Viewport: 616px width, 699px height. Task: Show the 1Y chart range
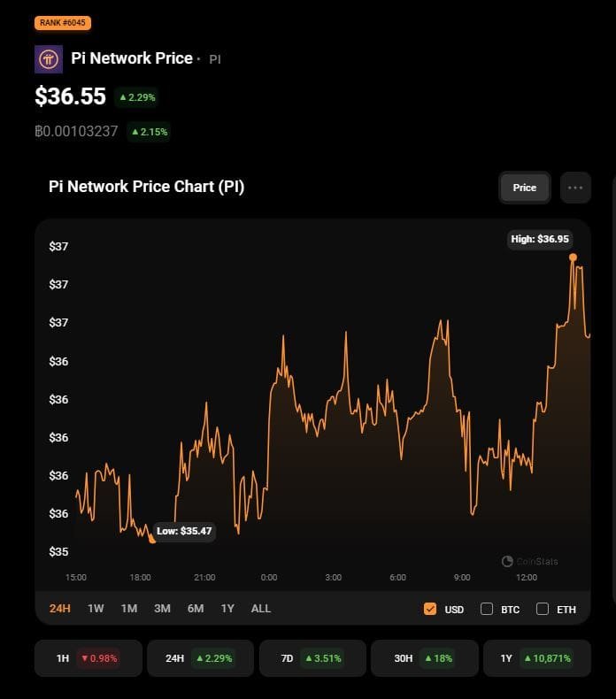227,609
